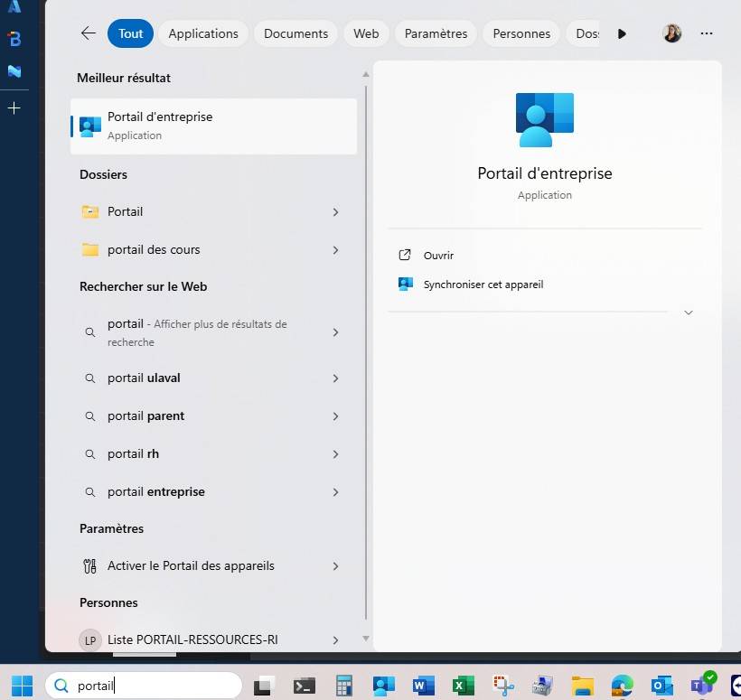The width and height of the screenshot is (741, 700).
Task: Open the three-dot more options menu
Action: (x=707, y=33)
